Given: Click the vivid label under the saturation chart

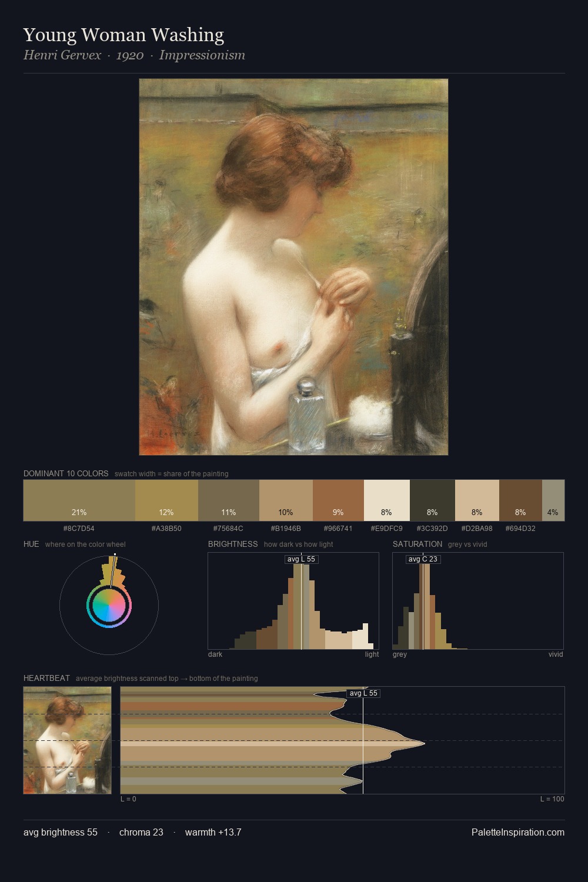Looking at the screenshot, I should 556,654.
